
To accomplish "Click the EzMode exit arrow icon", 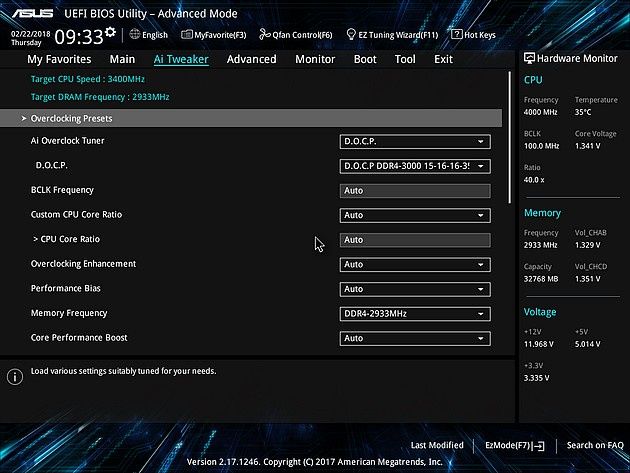I will [540, 446].
